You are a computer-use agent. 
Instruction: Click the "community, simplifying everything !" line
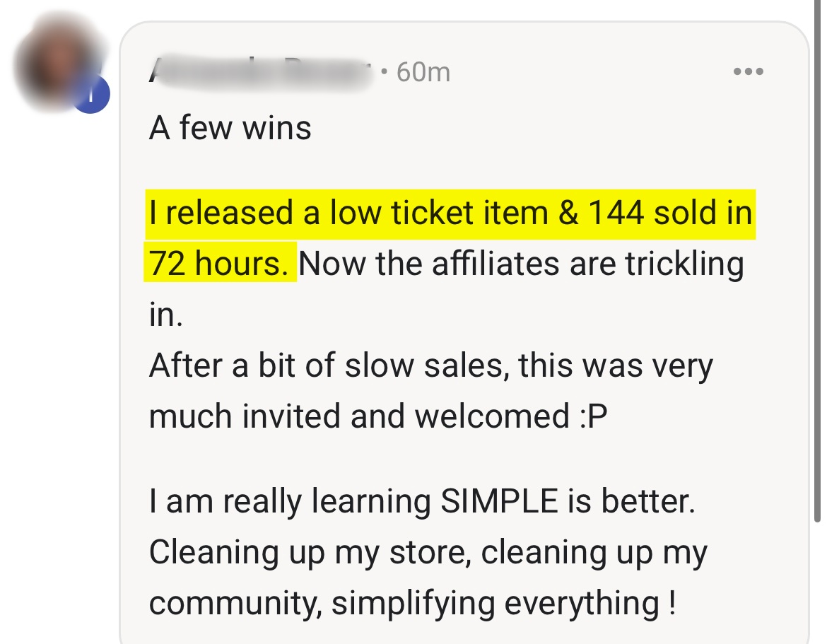[412, 603]
